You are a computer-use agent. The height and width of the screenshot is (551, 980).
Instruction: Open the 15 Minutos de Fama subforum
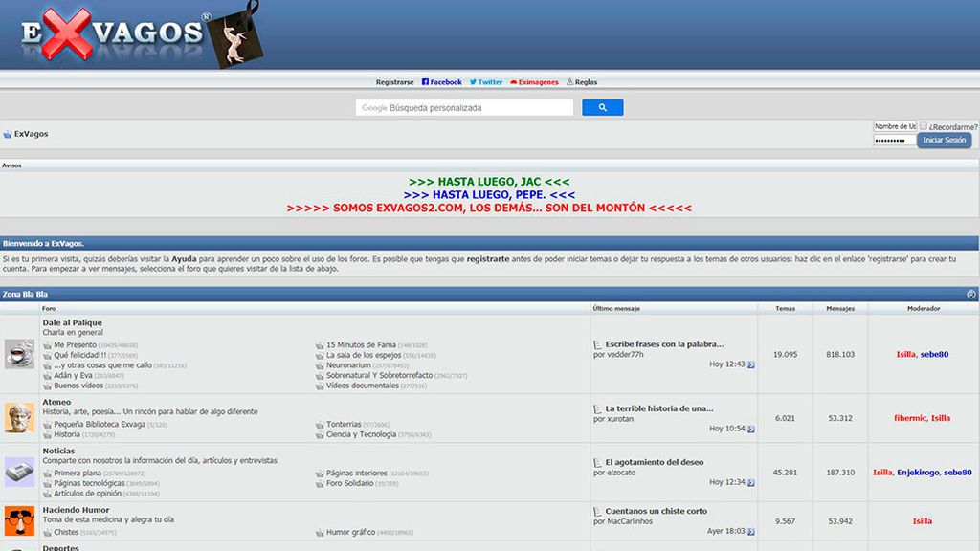tap(361, 344)
